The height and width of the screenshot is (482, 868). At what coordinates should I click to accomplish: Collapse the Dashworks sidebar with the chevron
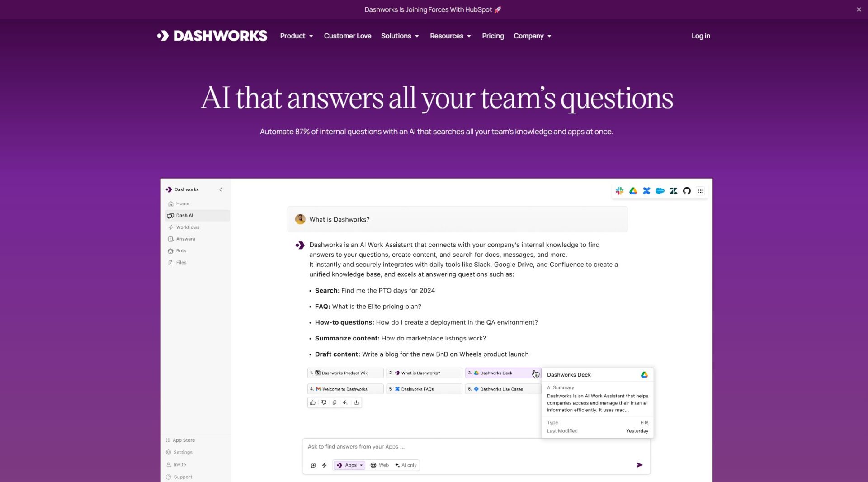click(221, 189)
